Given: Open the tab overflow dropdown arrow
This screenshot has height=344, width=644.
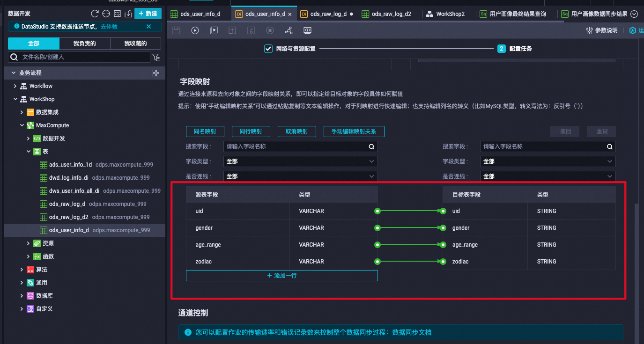Looking at the screenshot, I should coord(634,14).
